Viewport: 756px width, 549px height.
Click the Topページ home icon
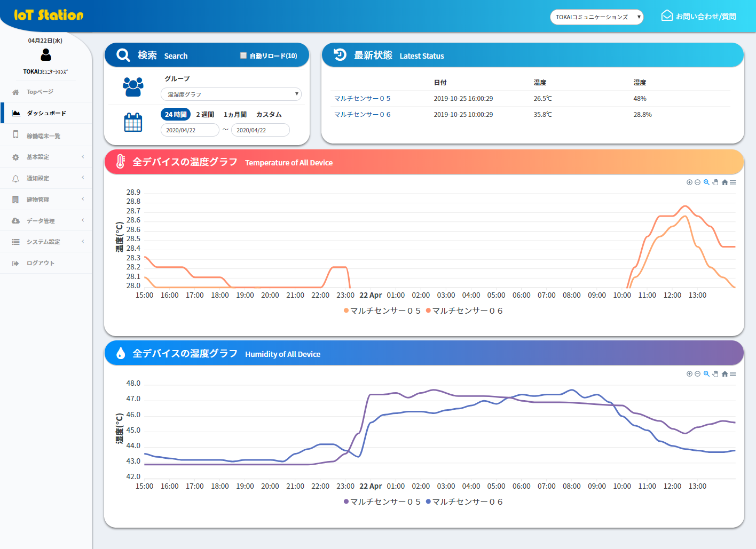click(15, 92)
